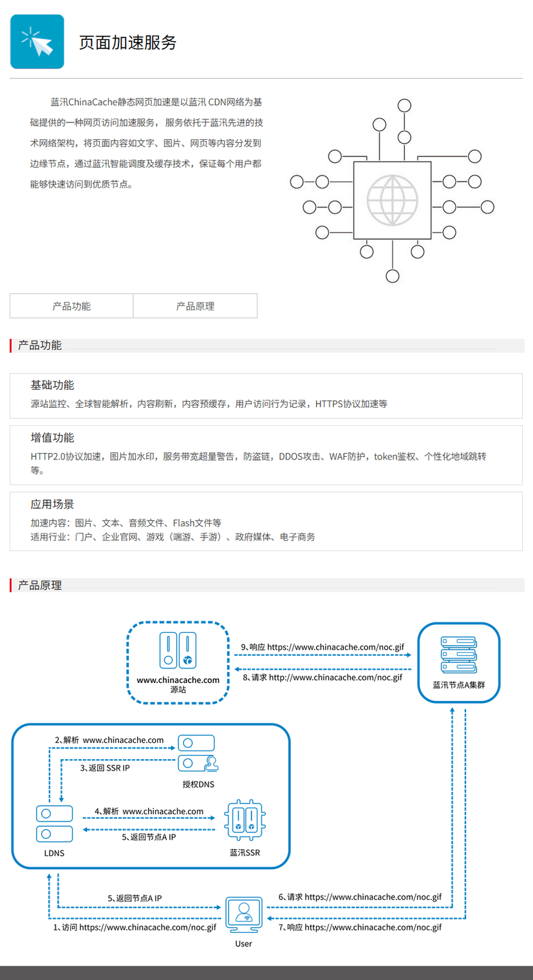This screenshot has width=533, height=980.
Task: Click the User label under computer icon
Action: pos(243,944)
